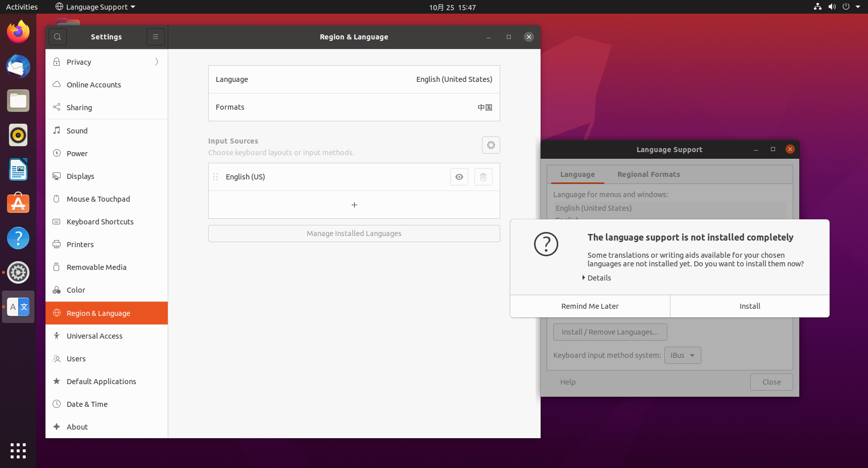
Task: Choose Remind Me Later
Action: pyautogui.click(x=590, y=306)
